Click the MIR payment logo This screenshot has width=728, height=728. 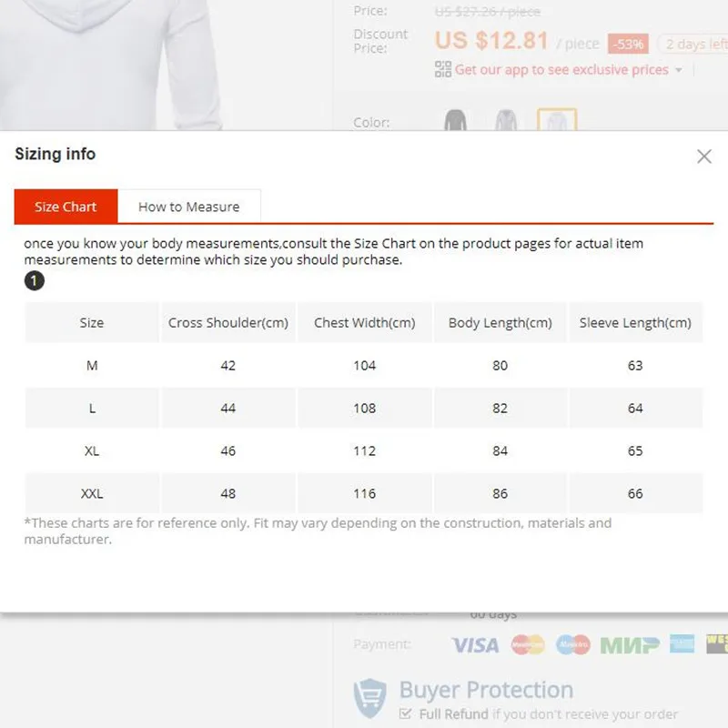click(630, 644)
